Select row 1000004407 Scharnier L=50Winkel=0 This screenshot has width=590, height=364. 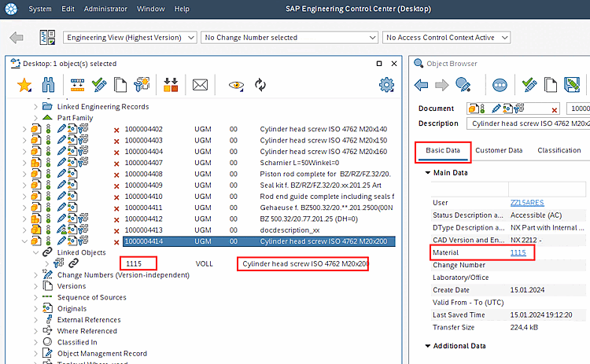pos(259,163)
